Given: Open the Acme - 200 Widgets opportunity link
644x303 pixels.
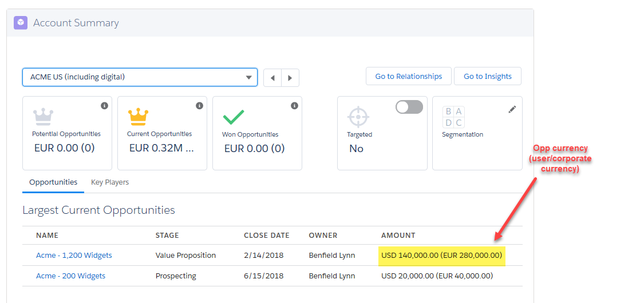Looking at the screenshot, I should pos(70,276).
